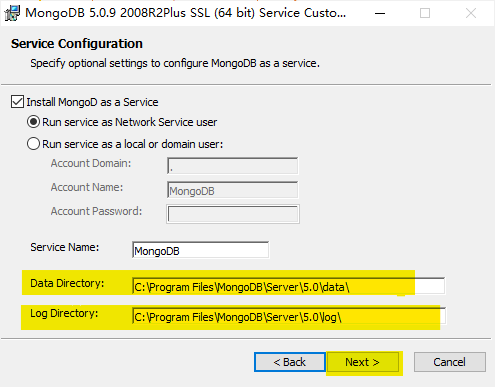The image size is (495, 387).
Task: Close the installer window
Action: coord(471,13)
